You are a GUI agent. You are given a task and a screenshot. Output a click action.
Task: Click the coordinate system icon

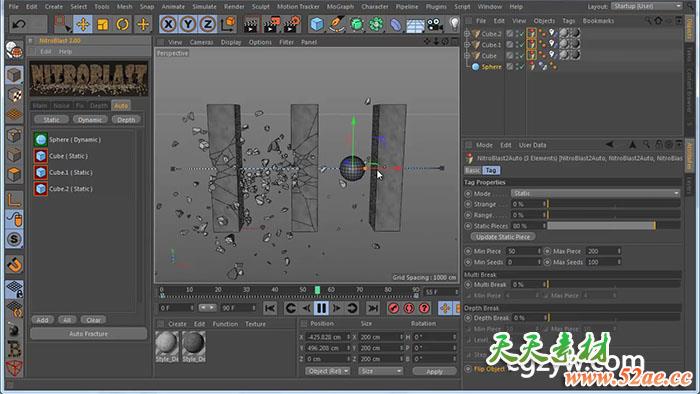click(228, 24)
